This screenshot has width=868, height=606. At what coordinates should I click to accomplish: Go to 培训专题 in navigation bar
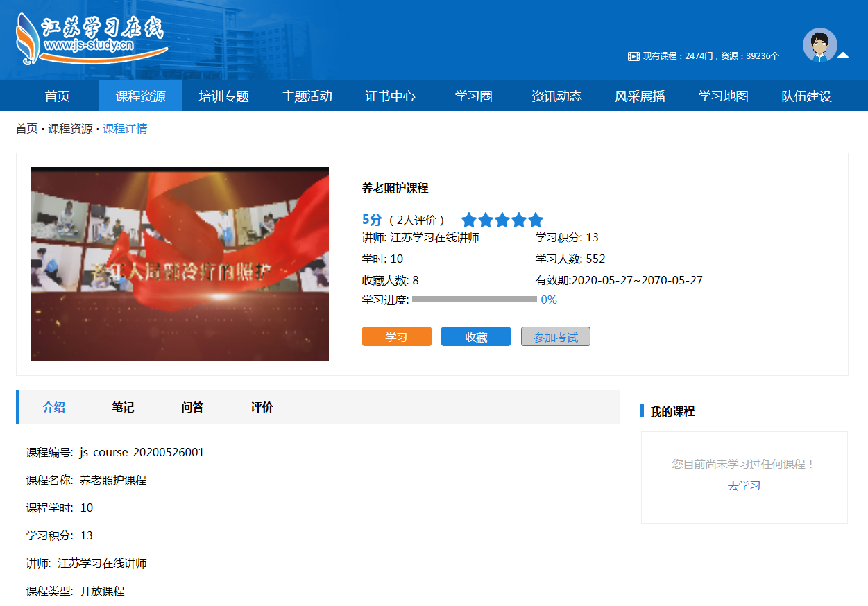223,96
